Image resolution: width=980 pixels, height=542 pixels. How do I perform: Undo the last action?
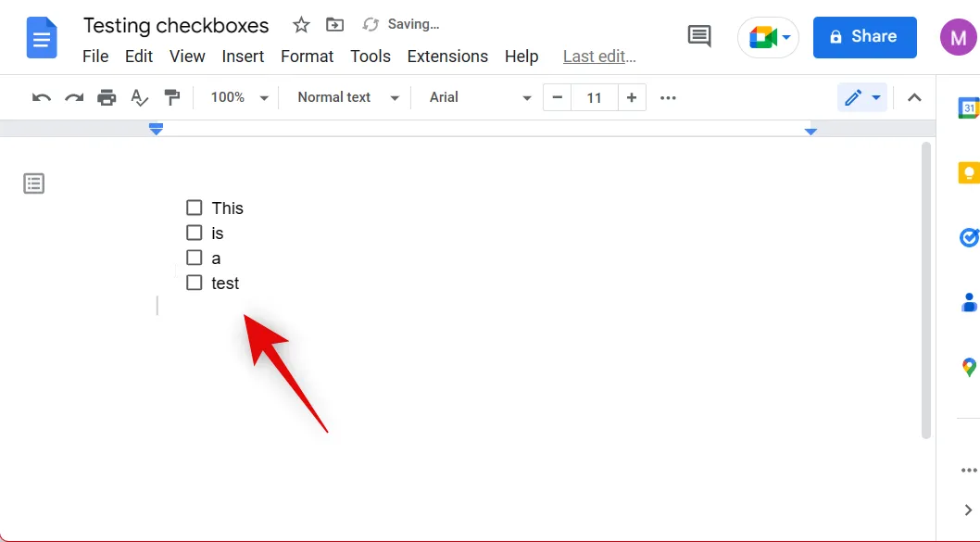pyautogui.click(x=42, y=97)
